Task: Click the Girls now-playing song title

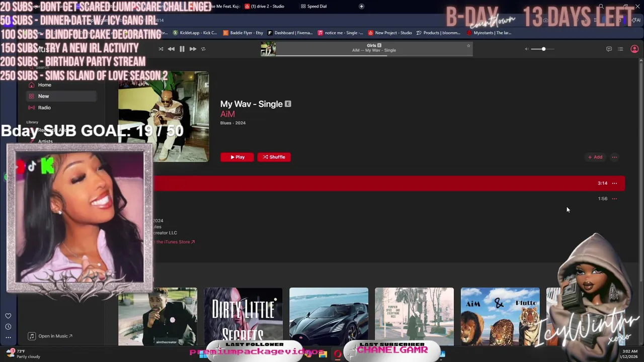Action: coord(371,46)
